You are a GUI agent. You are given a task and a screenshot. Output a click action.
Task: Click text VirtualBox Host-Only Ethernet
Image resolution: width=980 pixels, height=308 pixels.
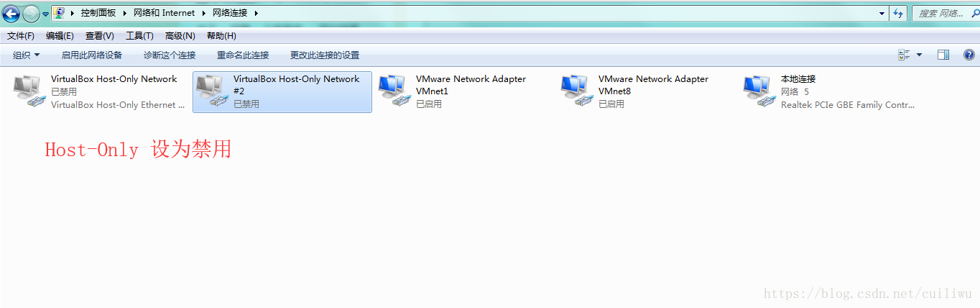point(118,105)
